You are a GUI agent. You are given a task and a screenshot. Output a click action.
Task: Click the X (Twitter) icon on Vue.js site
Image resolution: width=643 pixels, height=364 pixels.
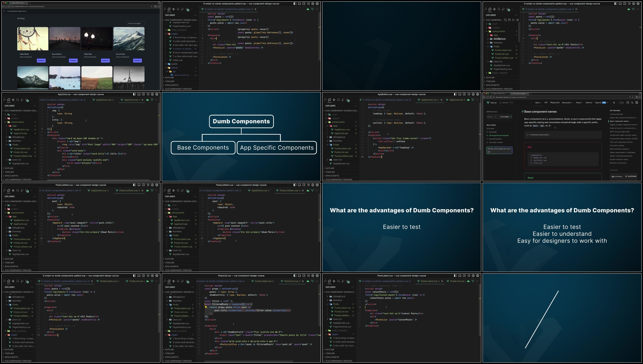coord(632,103)
